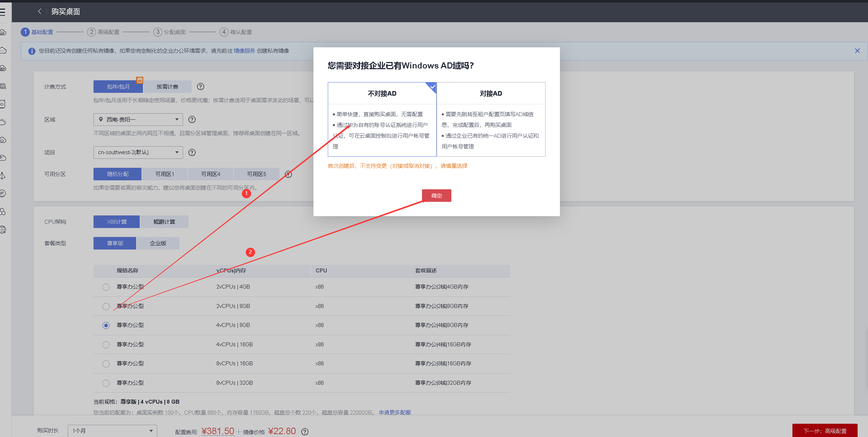
Task: Dismiss the blue info notice banner
Action: (857, 51)
